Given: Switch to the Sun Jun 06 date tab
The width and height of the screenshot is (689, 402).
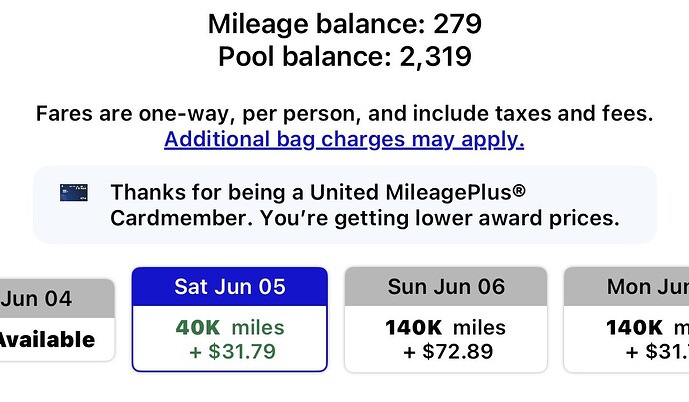Looking at the screenshot, I should 446,287.
